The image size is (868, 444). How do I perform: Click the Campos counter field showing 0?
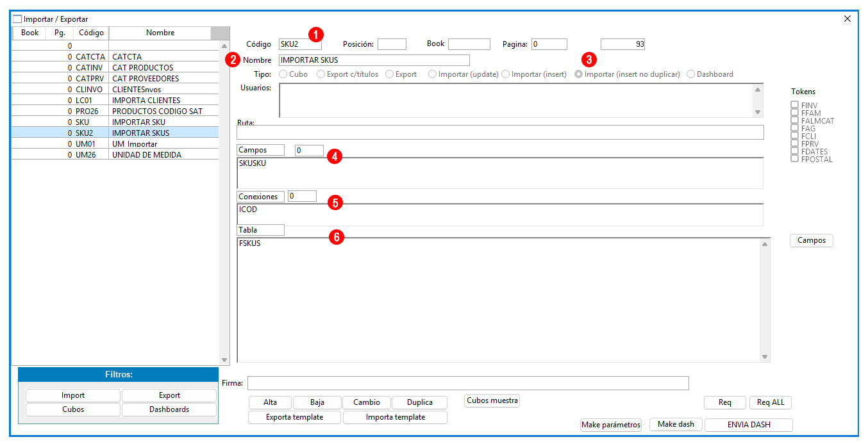[x=309, y=150]
